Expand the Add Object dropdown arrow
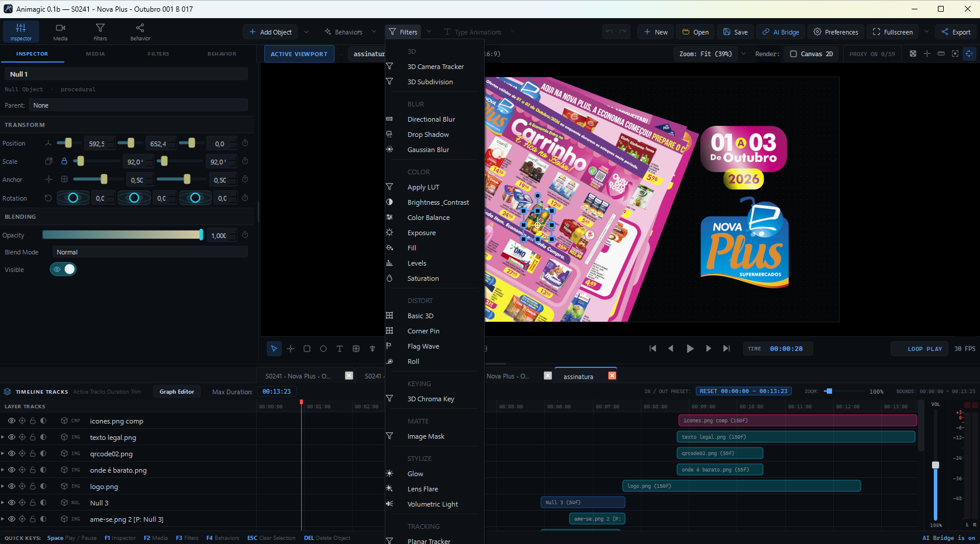980x544 pixels. (x=306, y=32)
